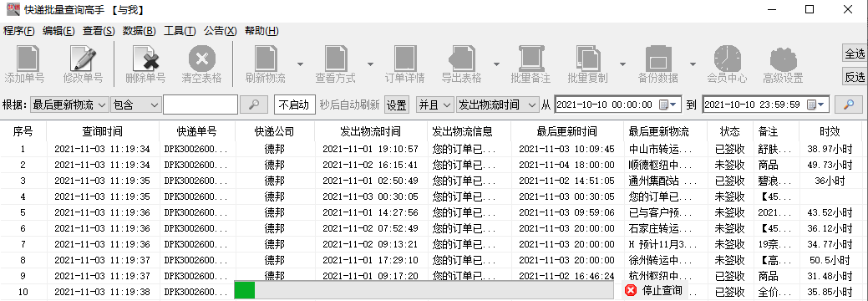Click the 导出表格 export table icon
This screenshot has width=868, height=301.
click(x=462, y=59)
